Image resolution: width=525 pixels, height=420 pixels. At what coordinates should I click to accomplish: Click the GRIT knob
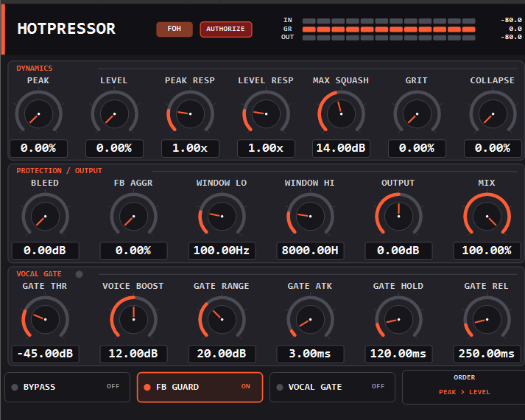point(417,114)
